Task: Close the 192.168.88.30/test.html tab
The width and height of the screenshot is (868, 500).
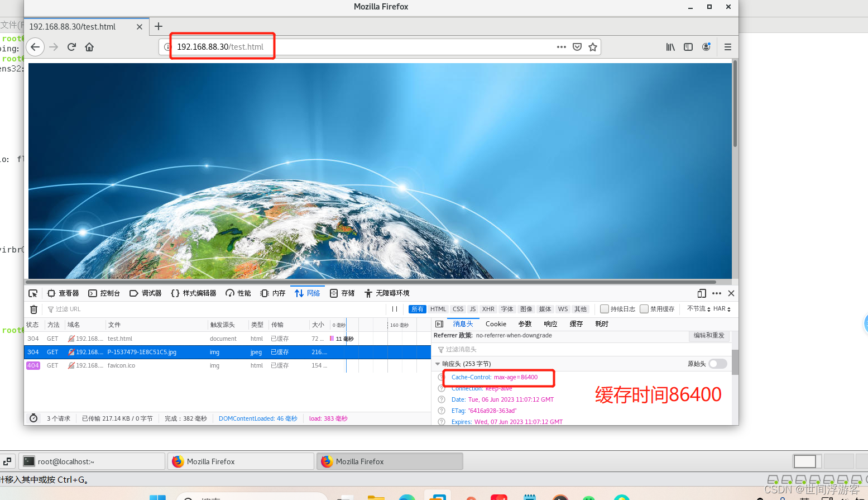Action: [140, 27]
